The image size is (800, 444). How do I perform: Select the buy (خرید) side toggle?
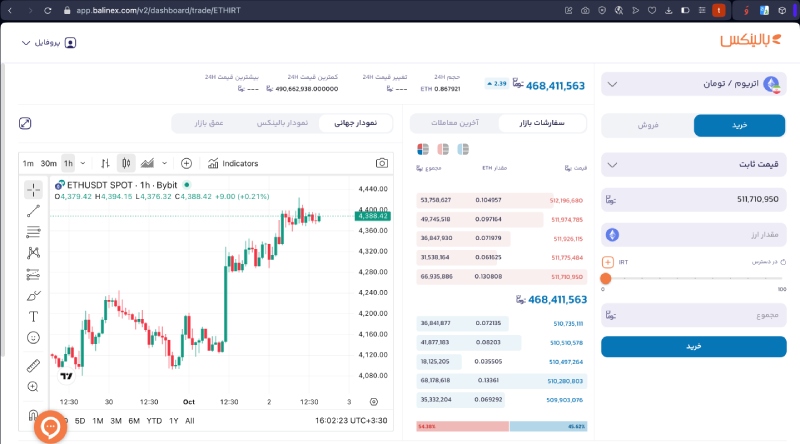(740, 126)
